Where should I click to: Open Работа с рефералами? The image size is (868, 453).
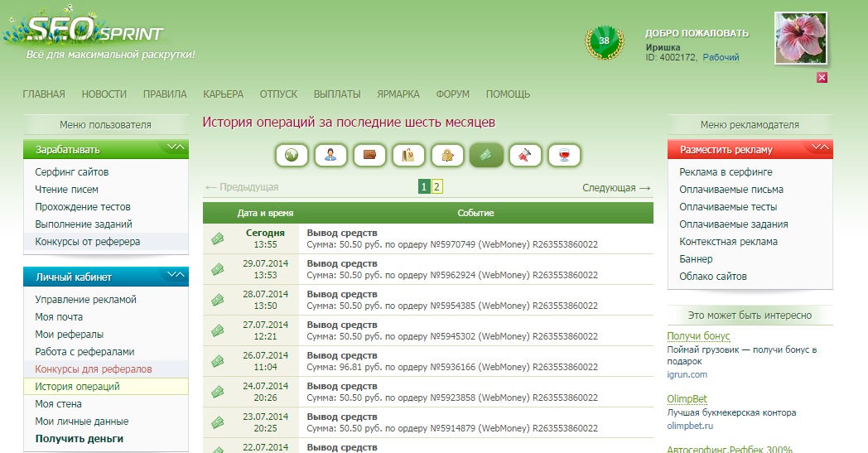(x=84, y=352)
